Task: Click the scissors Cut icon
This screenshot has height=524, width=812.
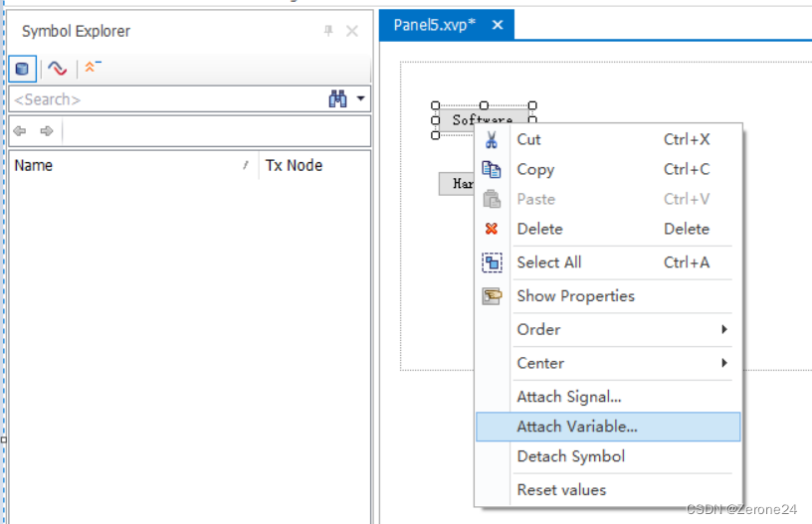Action: coord(492,139)
